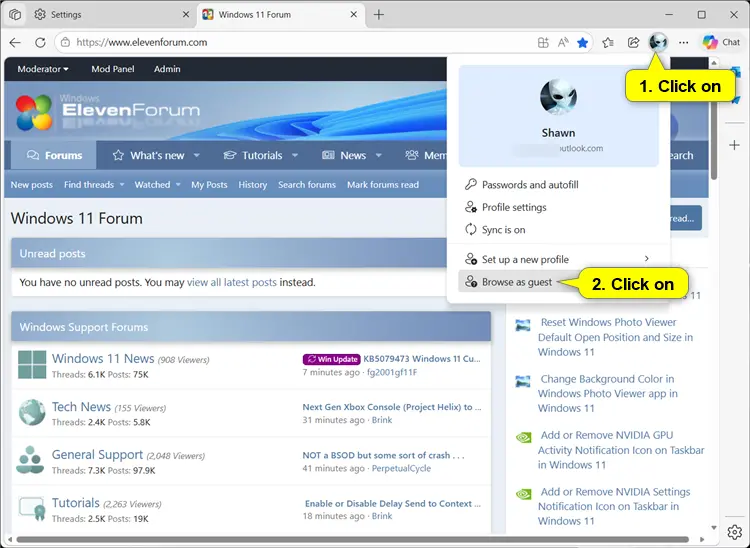750x548 pixels.
Task: Open Mod Panel
Action: [113, 69]
